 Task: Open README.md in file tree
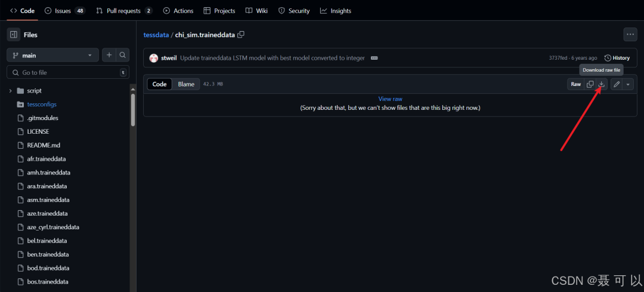pyautogui.click(x=44, y=145)
